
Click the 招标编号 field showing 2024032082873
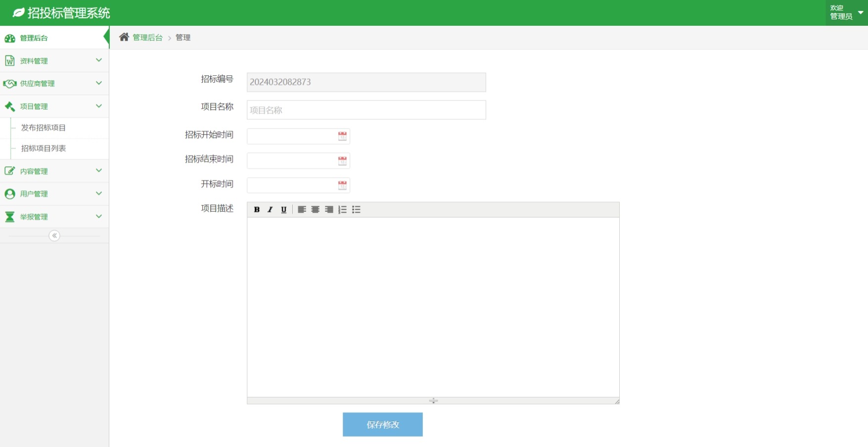[366, 82]
